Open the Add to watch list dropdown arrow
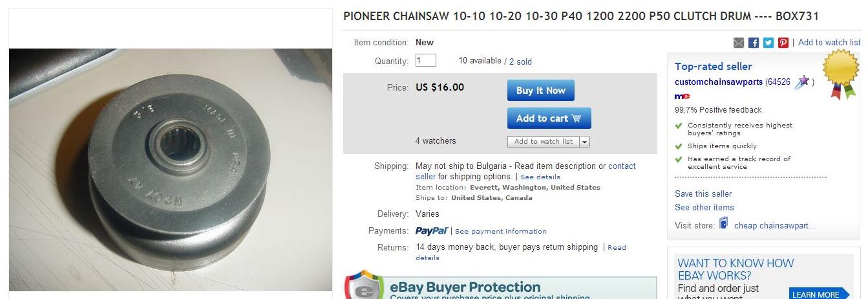 (584, 142)
